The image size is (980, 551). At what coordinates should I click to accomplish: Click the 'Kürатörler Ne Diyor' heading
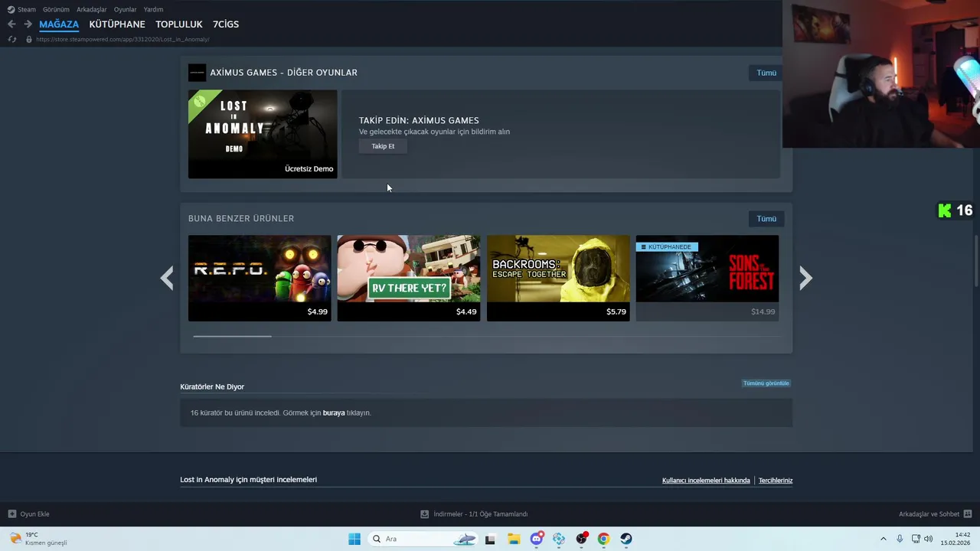pyautogui.click(x=212, y=386)
